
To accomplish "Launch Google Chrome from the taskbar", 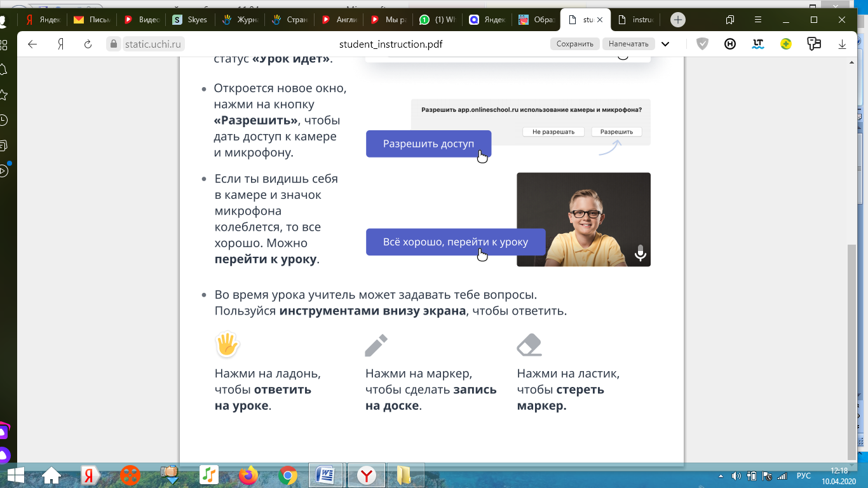I will coord(288,475).
